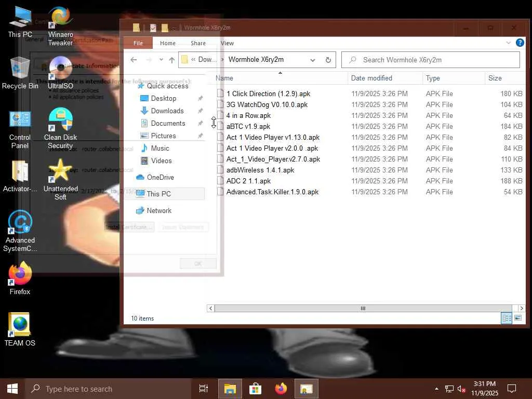The height and width of the screenshot is (399, 532).
Task: Open Advanced SystemCare shortcut
Action: coord(20,231)
